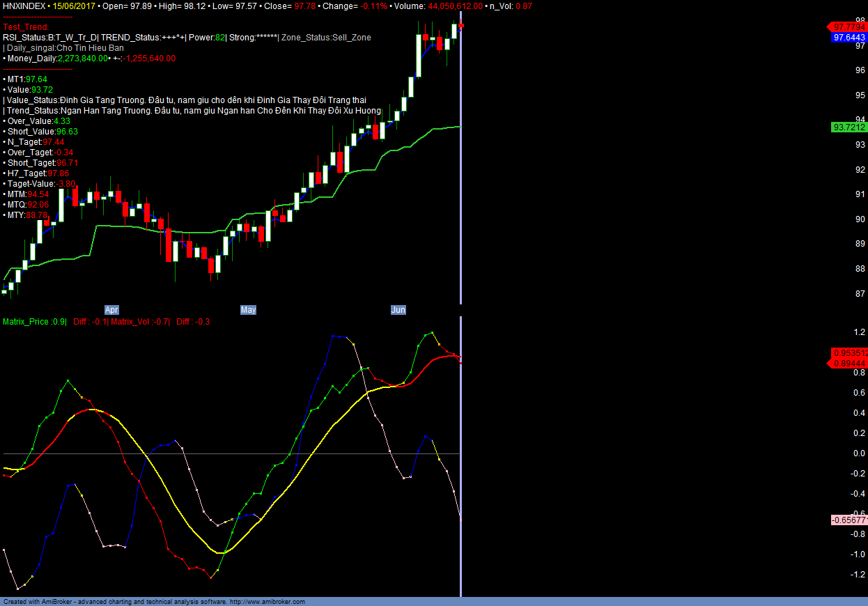Click the Test_Trend label

[26, 27]
